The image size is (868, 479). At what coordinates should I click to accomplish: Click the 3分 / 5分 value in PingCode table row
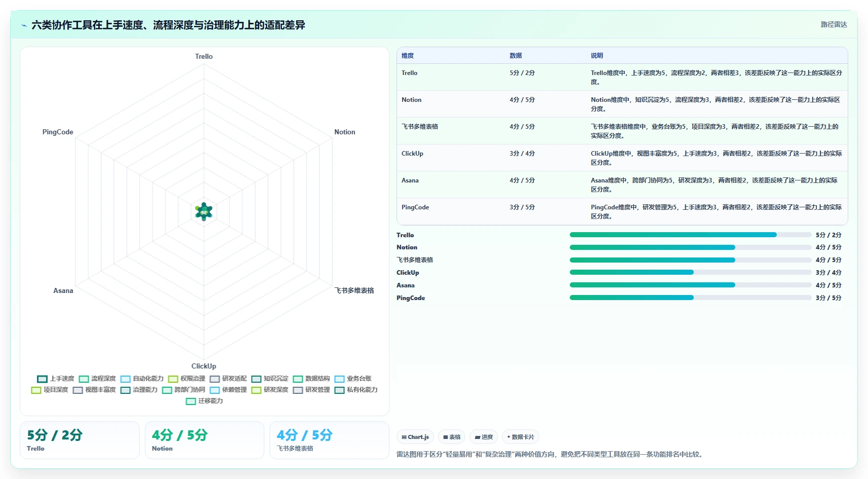tap(522, 207)
